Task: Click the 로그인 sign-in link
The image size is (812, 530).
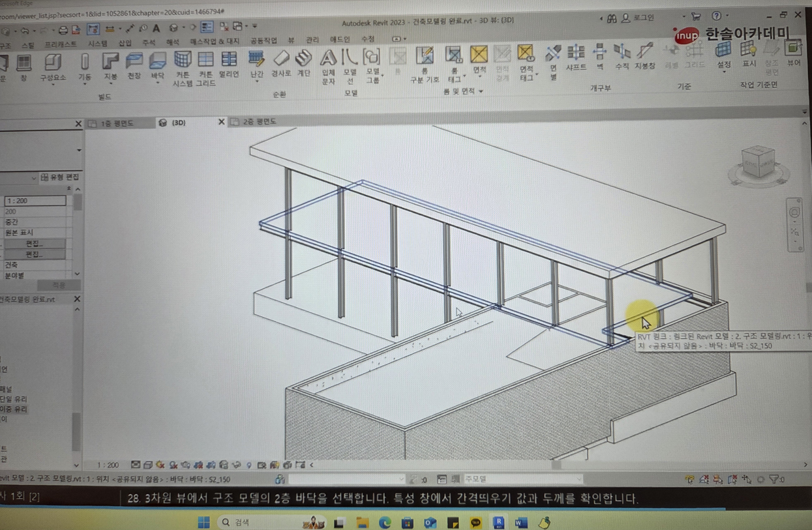Action: [x=643, y=18]
